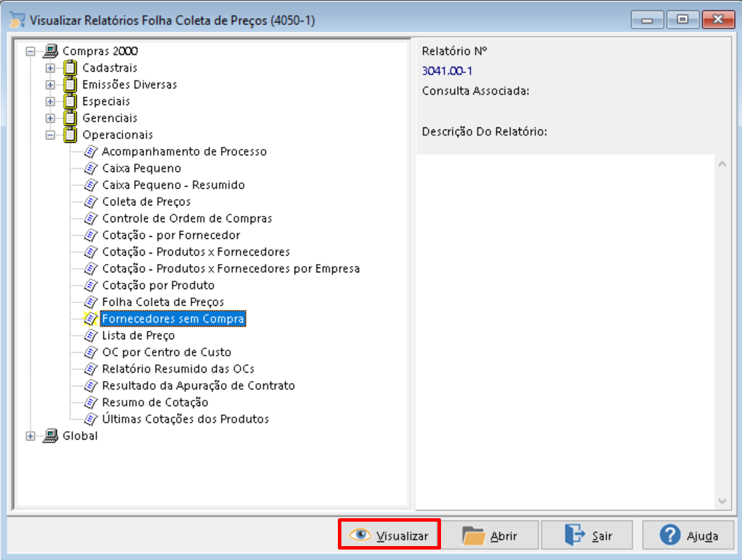
Task: Click the Emissões Diversas clipboard icon
Action: (x=70, y=84)
